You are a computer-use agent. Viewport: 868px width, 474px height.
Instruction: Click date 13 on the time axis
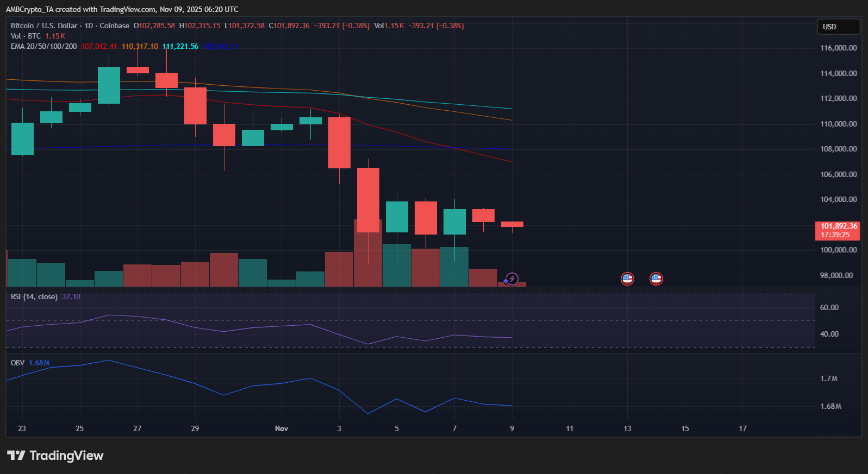tap(627, 428)
